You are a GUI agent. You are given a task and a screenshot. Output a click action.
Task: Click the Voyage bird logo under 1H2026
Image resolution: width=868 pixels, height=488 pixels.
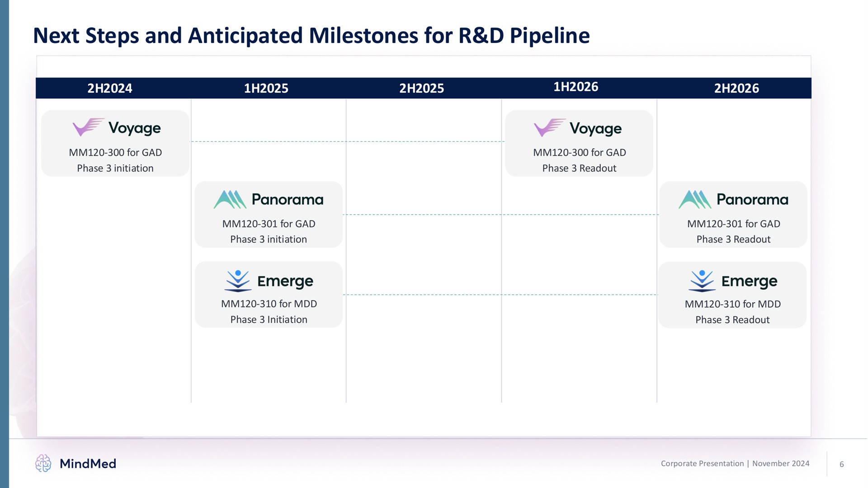(550, 127)
